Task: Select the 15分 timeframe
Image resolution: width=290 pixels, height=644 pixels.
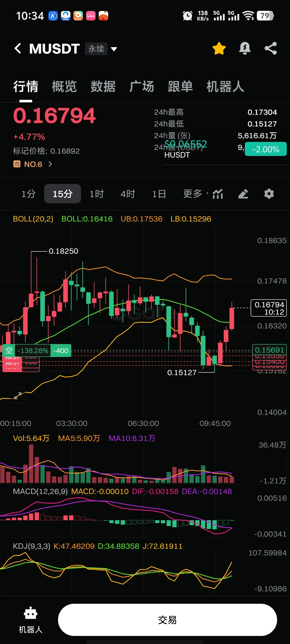Action: (x=63, y=194)
